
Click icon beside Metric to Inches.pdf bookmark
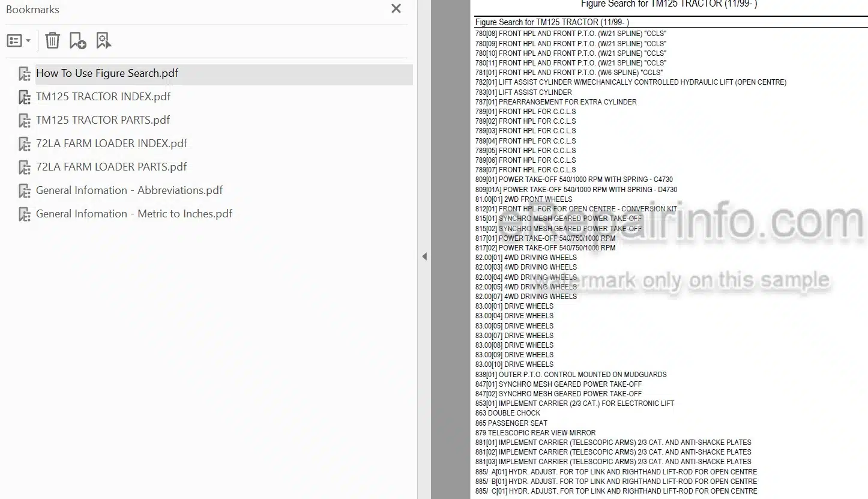25,214
